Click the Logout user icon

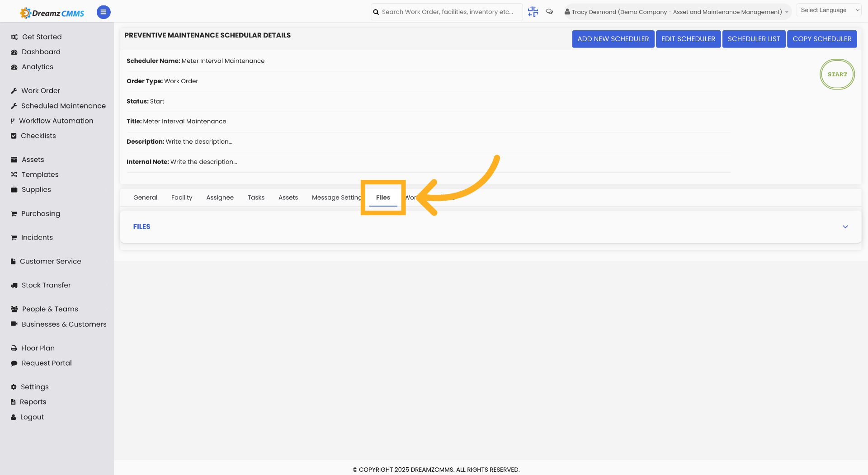(14, 417)
